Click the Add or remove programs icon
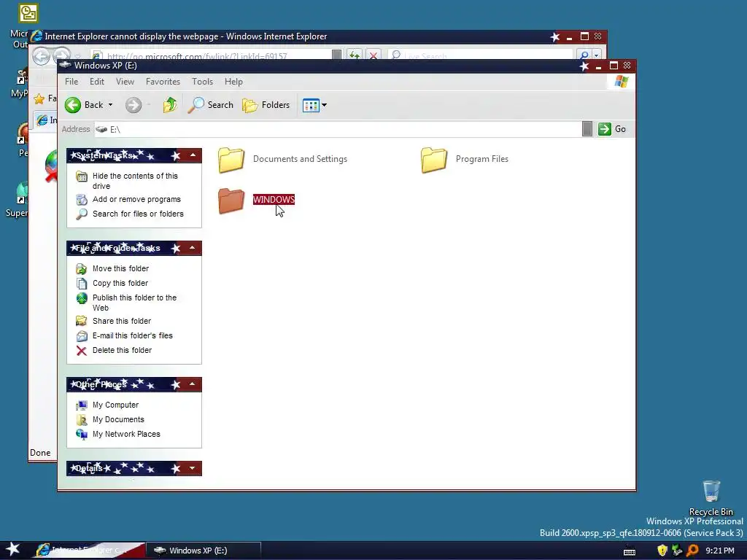Viewport: 747px width, 560px height. click(82, 200)
